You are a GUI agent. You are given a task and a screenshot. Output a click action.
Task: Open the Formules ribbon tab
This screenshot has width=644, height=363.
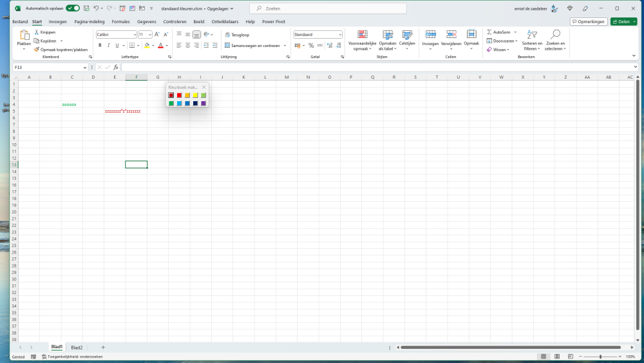[120, 21]
